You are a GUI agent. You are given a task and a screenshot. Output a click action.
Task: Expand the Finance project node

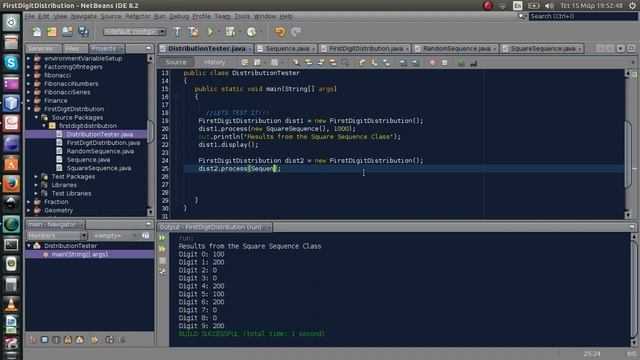[x=29, y=100]
